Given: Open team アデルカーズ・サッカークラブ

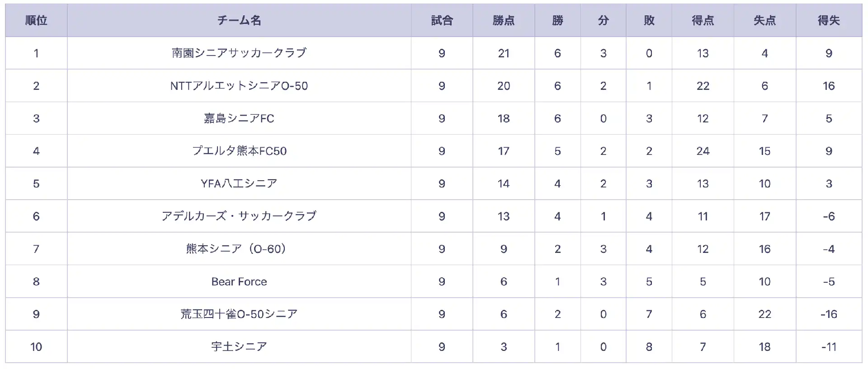Looking at the screenshot, I should point(239,216).
